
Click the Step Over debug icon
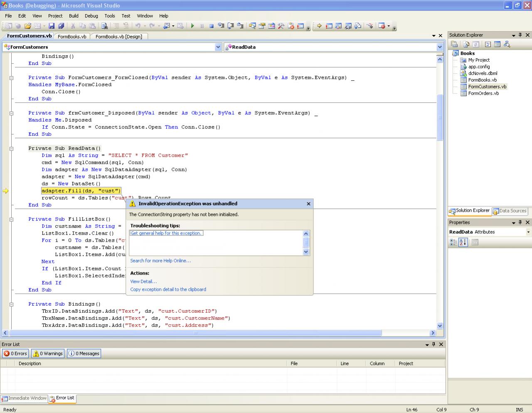point(231,26)
